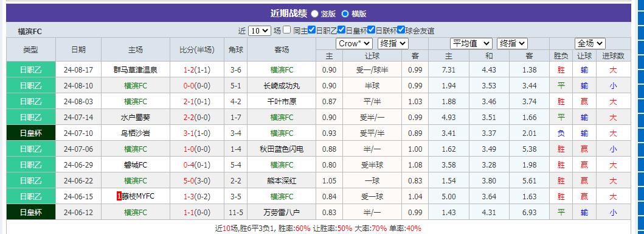Click the 水户蜀葵 team link
The height and width of the screenshot is (234, 644).
pyautogui.click(x=136, y=118)
